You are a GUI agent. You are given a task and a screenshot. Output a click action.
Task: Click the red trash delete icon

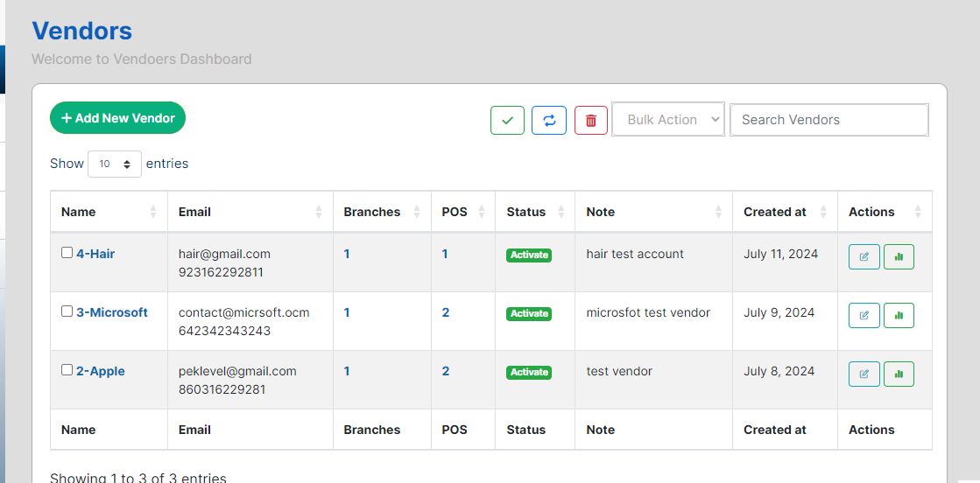point(591,120)
